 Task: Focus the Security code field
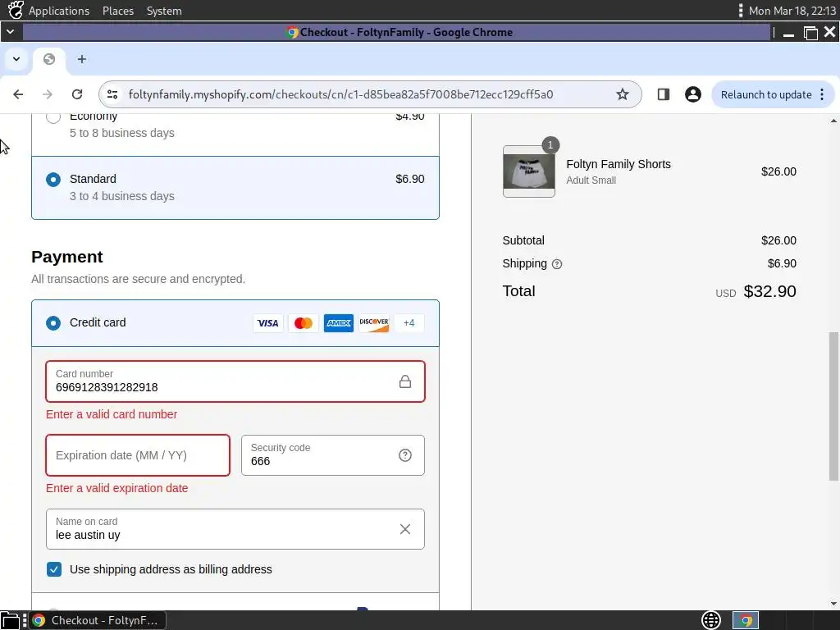[333, 455]
